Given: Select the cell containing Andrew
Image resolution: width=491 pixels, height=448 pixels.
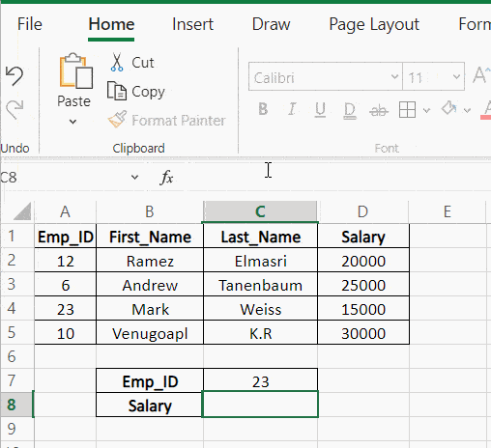Looking at the screenshot, I should 150,285.
